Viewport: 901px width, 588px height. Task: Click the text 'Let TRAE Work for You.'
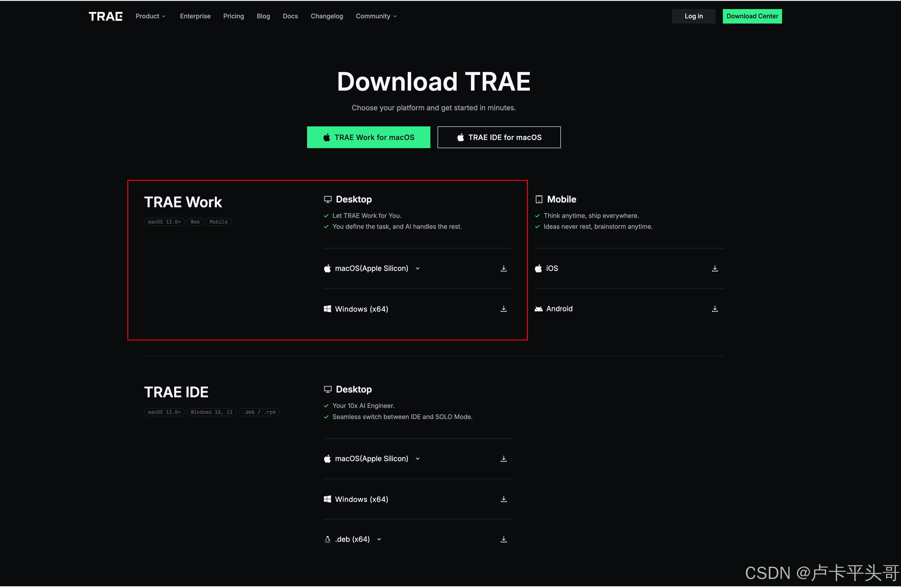(x=367, y=216)
